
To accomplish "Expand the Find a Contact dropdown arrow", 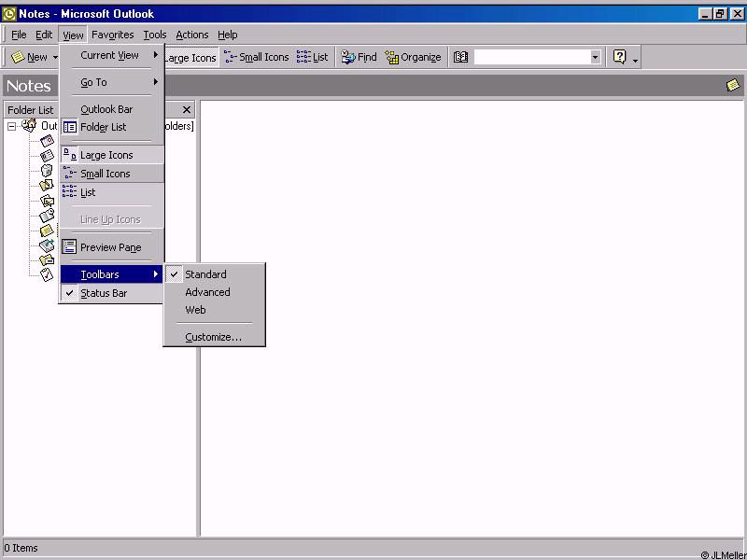I will (595, 57).
